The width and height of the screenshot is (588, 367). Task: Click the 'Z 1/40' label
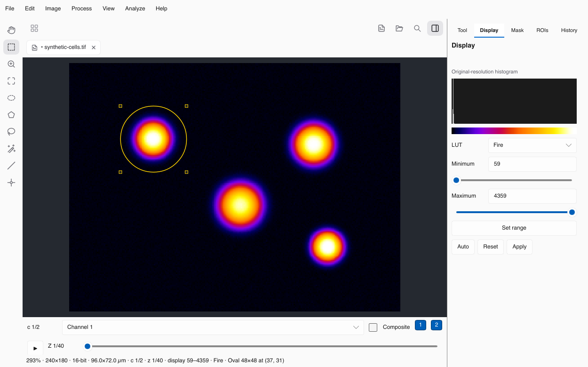click(56, 346)
